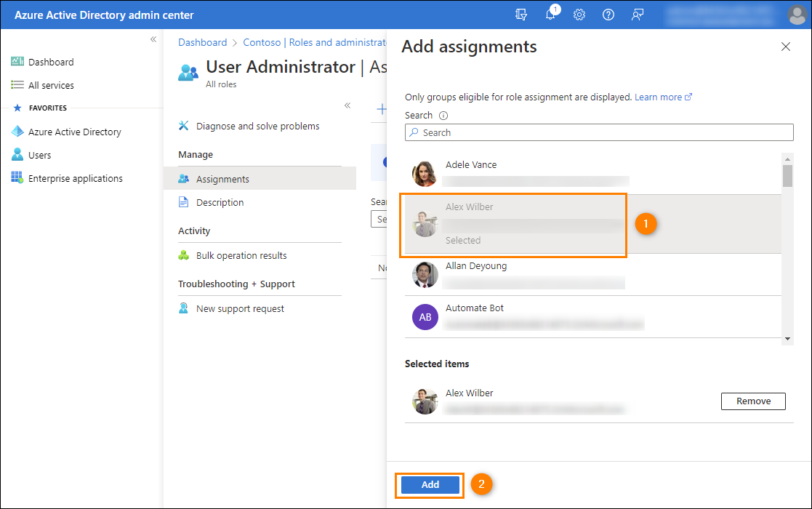Image resolution: width=812 pixels, height=509 pixels.
Task: Click the user list scrollbar thumb
Action: coord(788,176)
